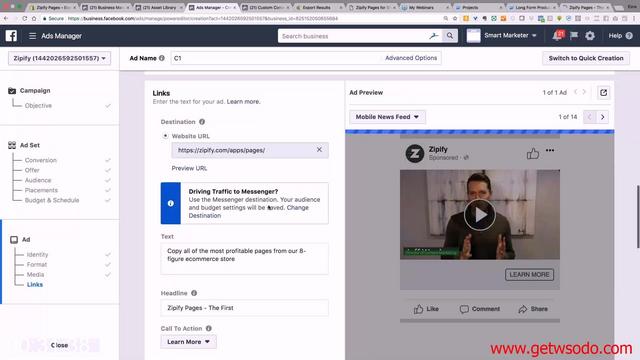Click the Help question mark icon
Image resolution: width=640 pixels, height=360 pixels.
[629, 36]
